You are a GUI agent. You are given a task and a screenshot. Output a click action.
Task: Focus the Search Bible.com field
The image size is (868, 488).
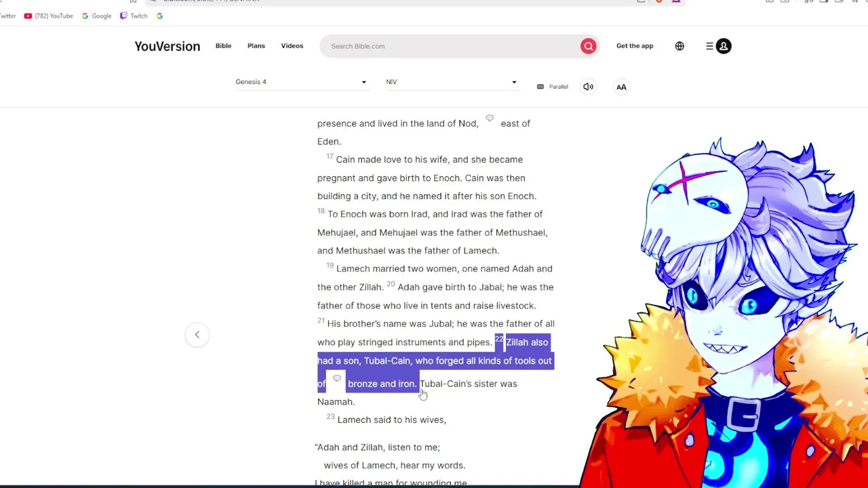tap(451, 46)
